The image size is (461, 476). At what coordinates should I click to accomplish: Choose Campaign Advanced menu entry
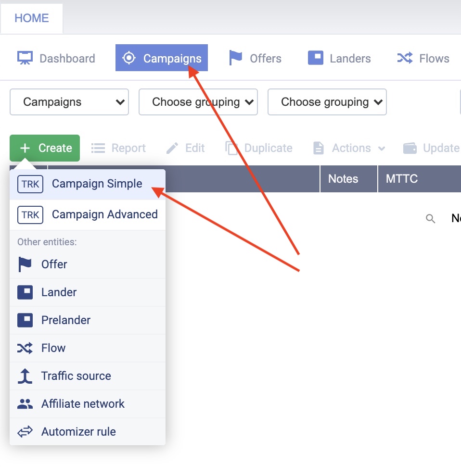(x=104, y=214)
